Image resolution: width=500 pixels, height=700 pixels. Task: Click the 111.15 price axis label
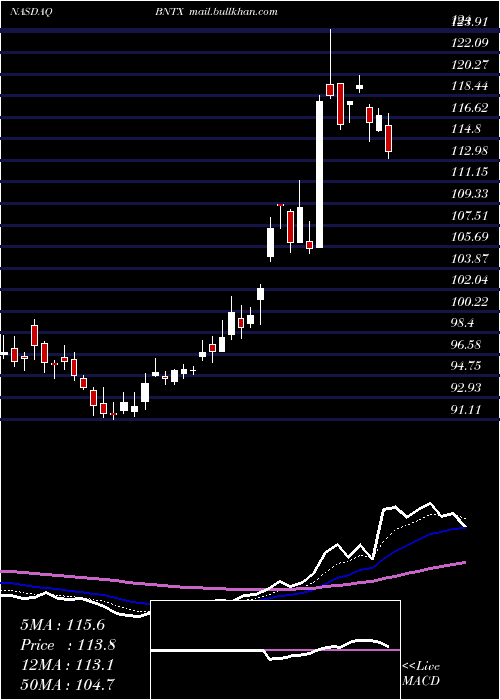(469, 172)
